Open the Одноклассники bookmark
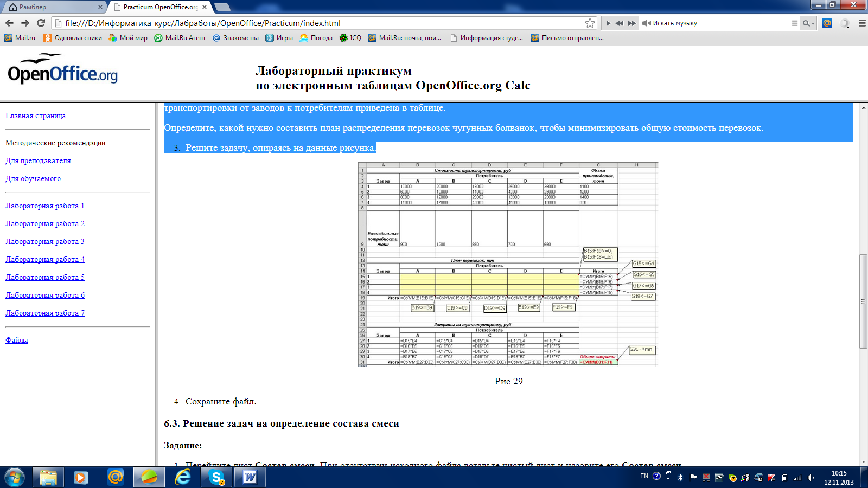 [x=73, y=38]
